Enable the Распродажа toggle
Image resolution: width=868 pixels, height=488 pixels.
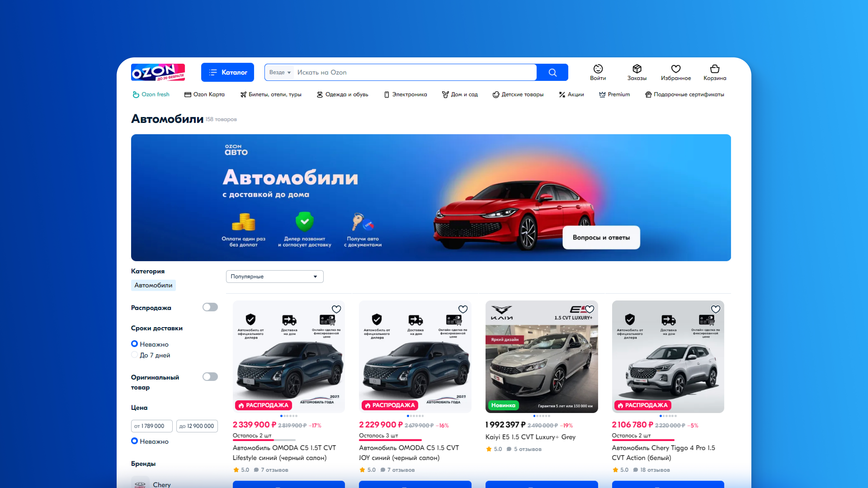pos(210,307)
